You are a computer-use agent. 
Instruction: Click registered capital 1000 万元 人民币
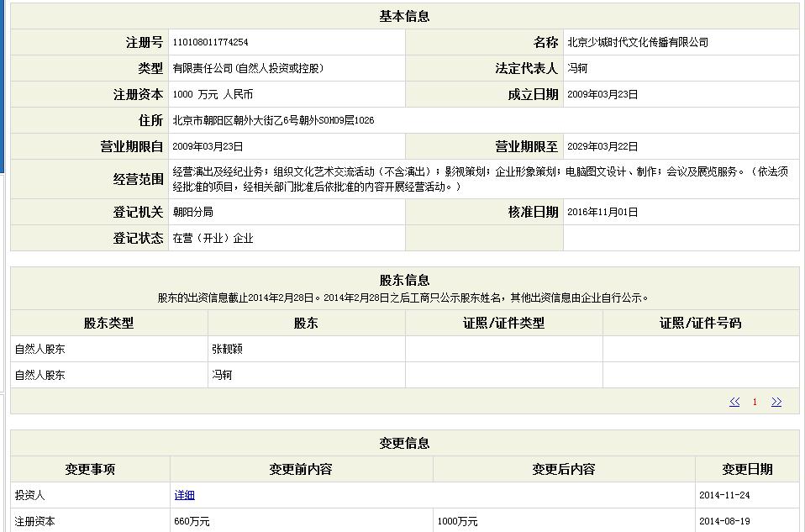(x=213, y=94)
